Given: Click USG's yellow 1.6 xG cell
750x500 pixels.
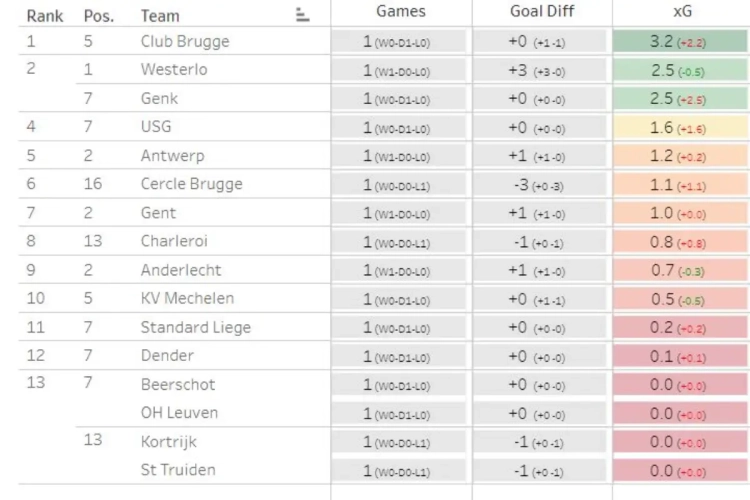Looking at the screenshot, I should [x=680, y=128].
